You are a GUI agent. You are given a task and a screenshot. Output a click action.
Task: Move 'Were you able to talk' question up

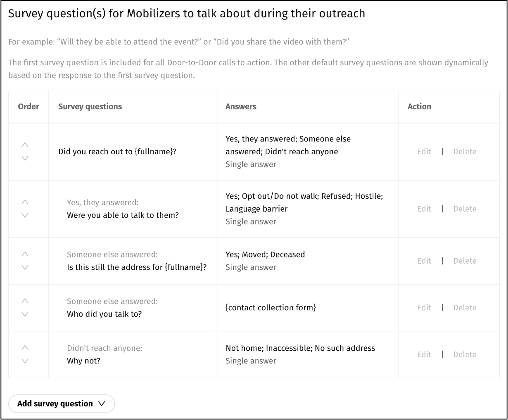pos(25,202)
